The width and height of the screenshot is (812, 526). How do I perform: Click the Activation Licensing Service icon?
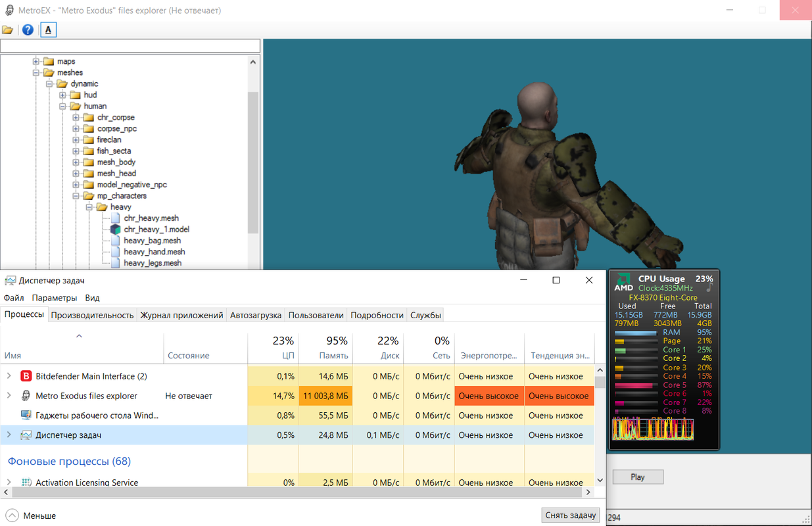coord(26,483)
